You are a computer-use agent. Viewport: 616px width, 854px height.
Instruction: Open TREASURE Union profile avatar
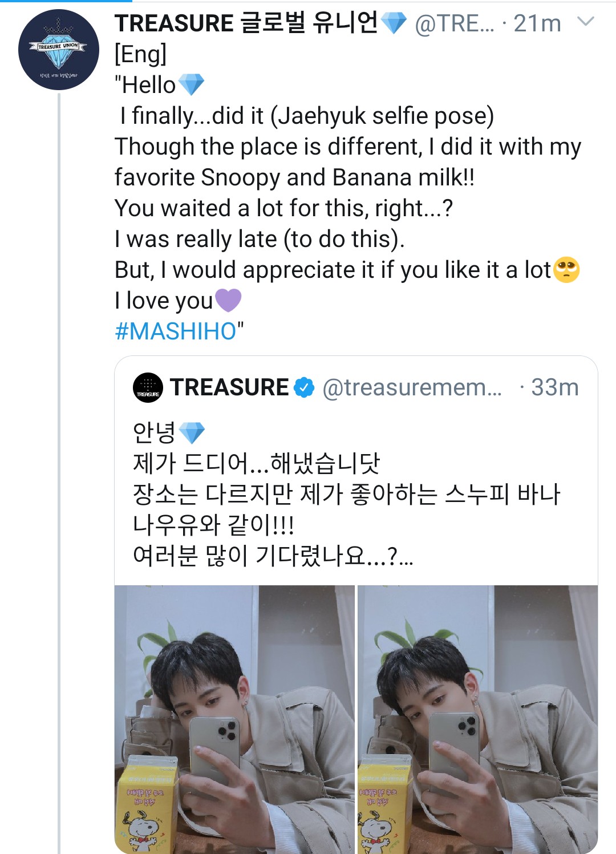click(x=59, y=50)
